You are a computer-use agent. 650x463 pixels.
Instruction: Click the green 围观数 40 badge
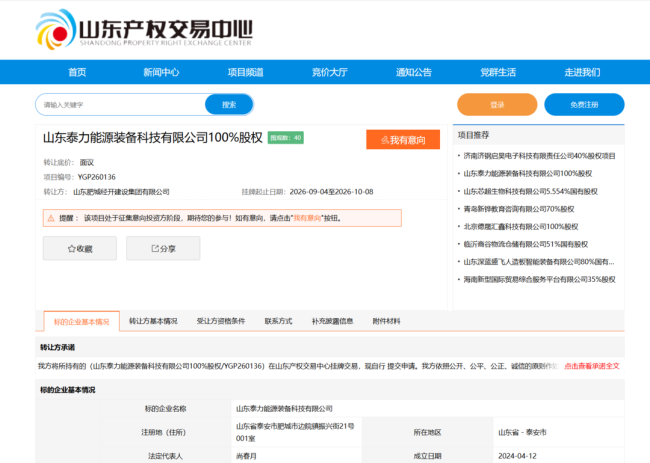coord(286,138)
